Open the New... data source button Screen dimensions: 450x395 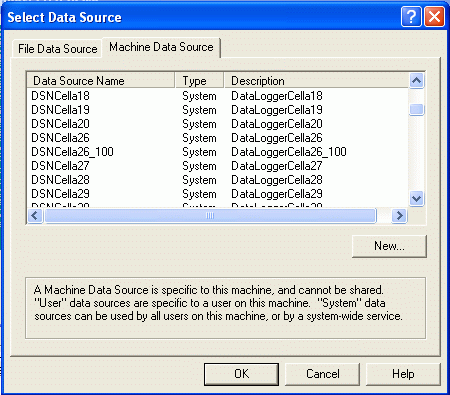(389, 246)
